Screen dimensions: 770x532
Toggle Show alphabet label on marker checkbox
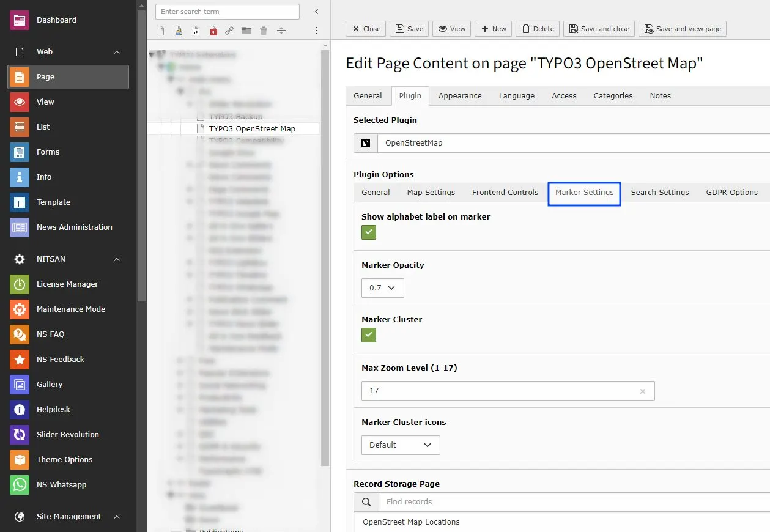click(x=369, y=232)
